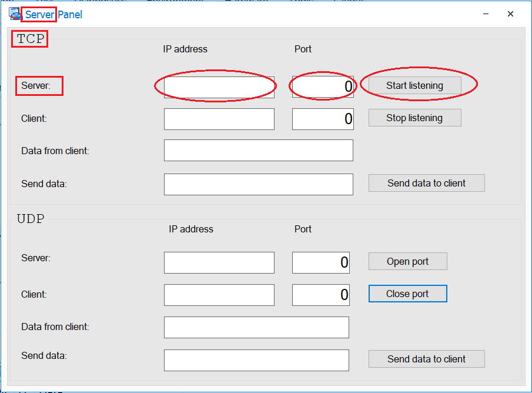Viewport: 532px width, 393px height.
Task: Click the TCP server Port field showing 0
Action: pos(322,86)
